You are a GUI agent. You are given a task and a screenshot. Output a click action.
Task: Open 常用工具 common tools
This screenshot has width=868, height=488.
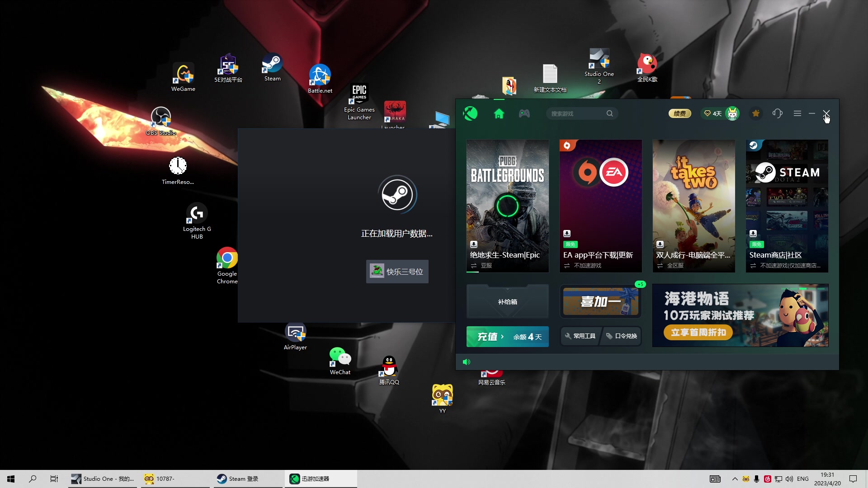pyautogui.click(x=580, y=336)
